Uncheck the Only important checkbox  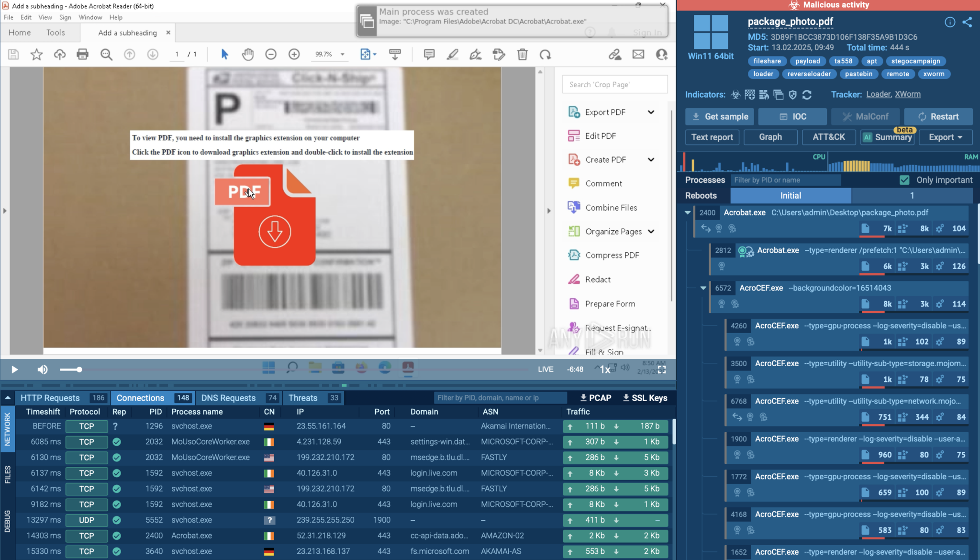coord(904,180)
